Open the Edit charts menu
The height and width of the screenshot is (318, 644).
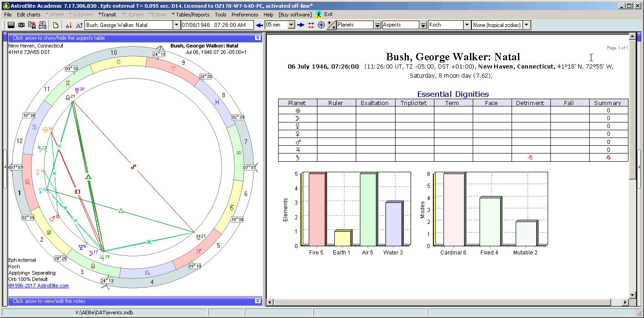click(28, 15)
